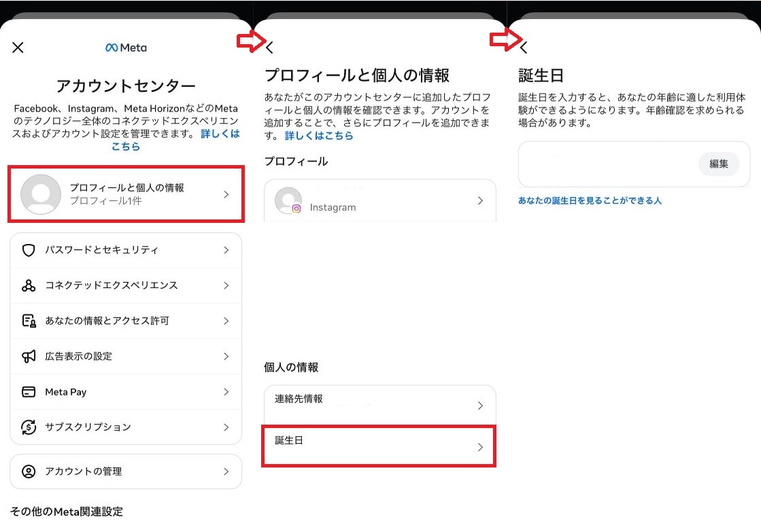
Task: Open プロフィールと個人の情報 text row in Account Center
Action: (x=126, y=194)
